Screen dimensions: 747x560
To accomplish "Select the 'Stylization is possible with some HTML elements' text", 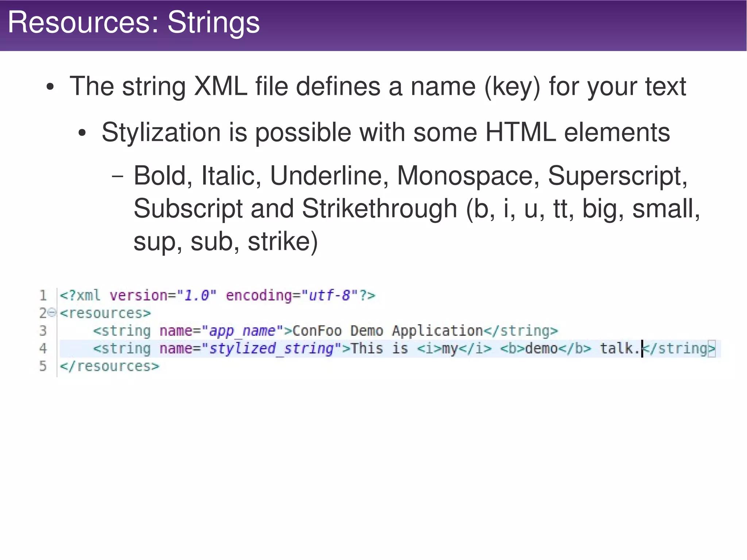I will tap(386, 132).
